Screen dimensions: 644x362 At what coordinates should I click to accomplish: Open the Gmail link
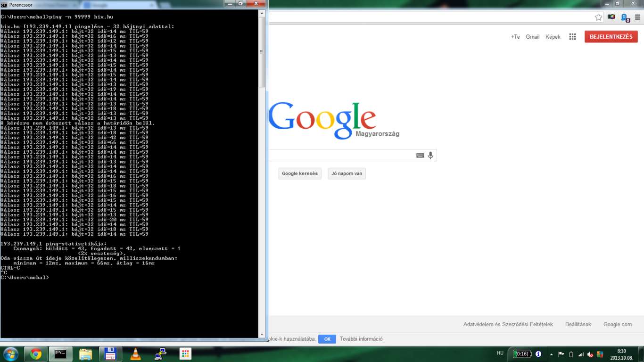533,37
